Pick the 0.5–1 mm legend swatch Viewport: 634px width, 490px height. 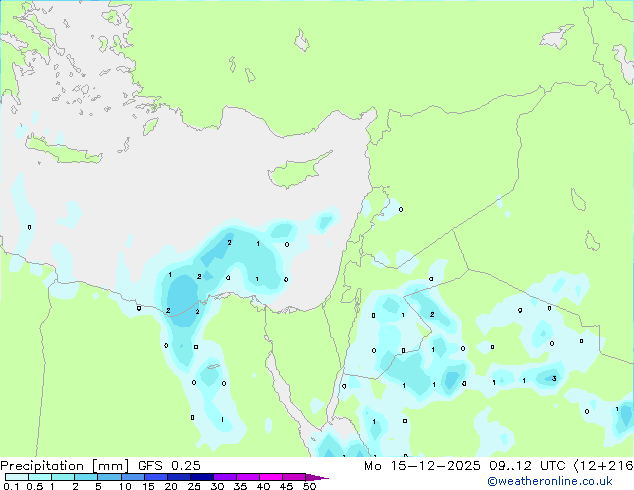coord(40,477)
